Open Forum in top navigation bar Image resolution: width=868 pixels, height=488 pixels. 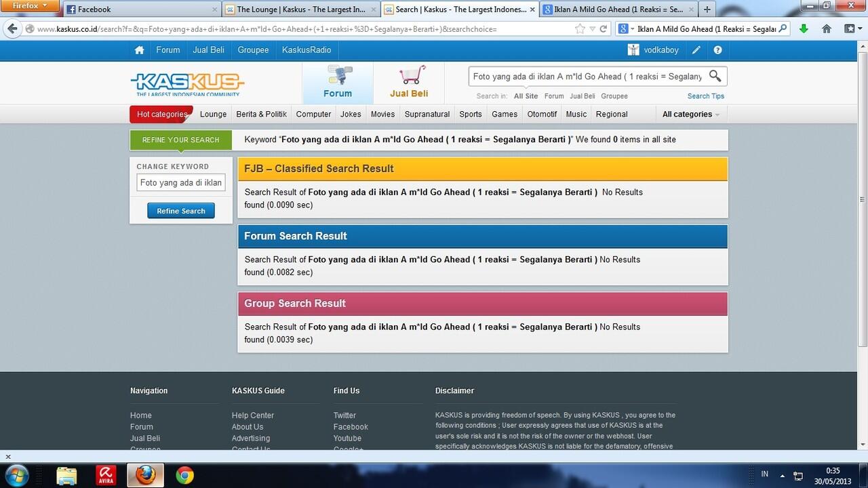[168, 50]
